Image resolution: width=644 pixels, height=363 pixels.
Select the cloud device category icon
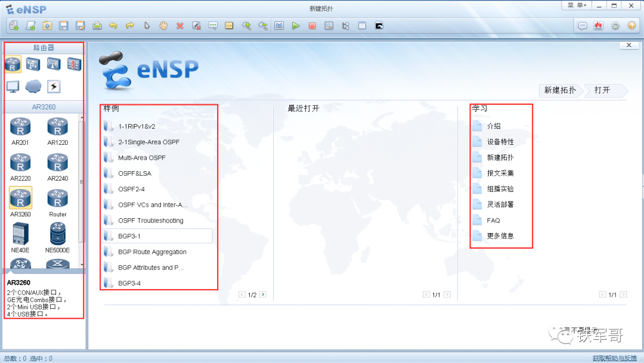[x=33, y=86]
